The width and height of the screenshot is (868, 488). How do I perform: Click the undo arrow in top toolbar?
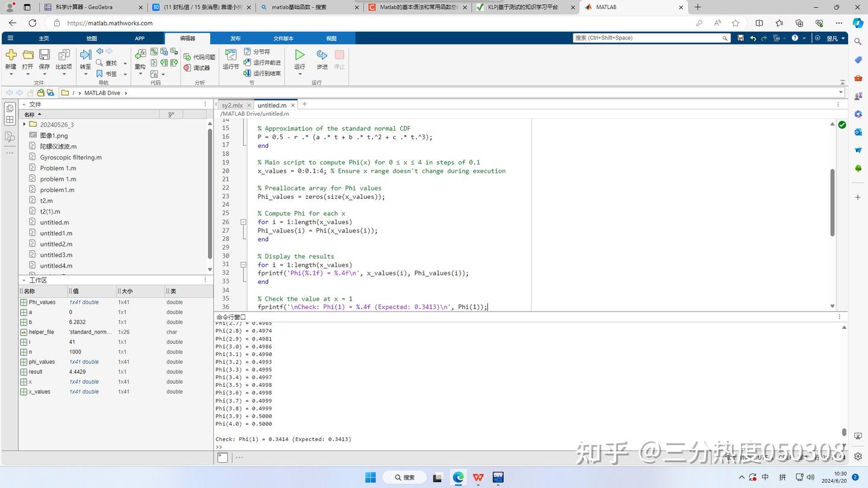753,38
